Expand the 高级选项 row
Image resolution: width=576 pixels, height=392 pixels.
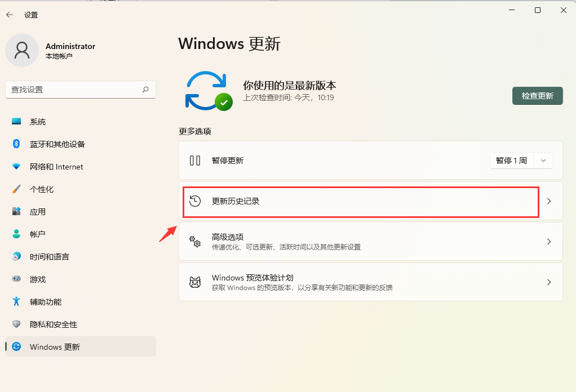(x=370, y=241)
